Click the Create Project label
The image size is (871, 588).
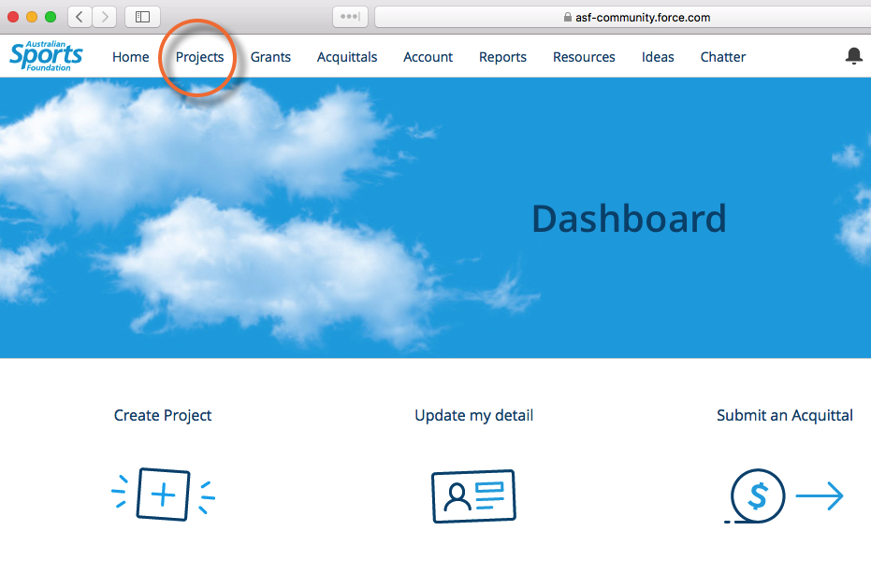click(163, 415)
